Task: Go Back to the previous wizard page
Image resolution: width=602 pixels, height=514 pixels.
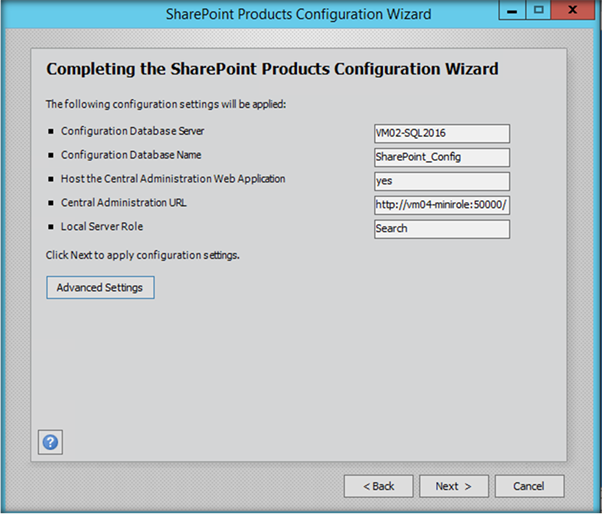Action: coord(378,486)
